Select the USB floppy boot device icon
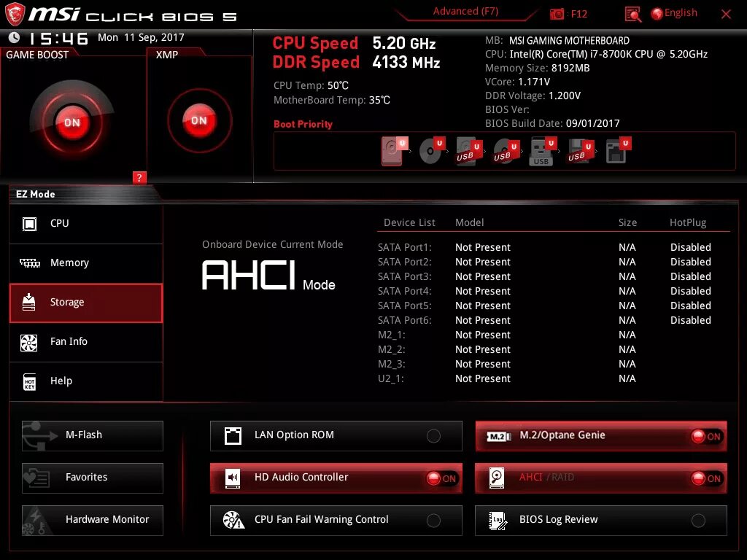 (x=580, y=151)
